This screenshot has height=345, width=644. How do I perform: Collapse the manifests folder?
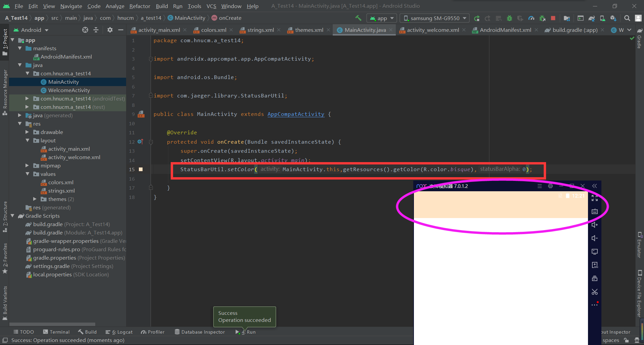(x=20, y=48)
